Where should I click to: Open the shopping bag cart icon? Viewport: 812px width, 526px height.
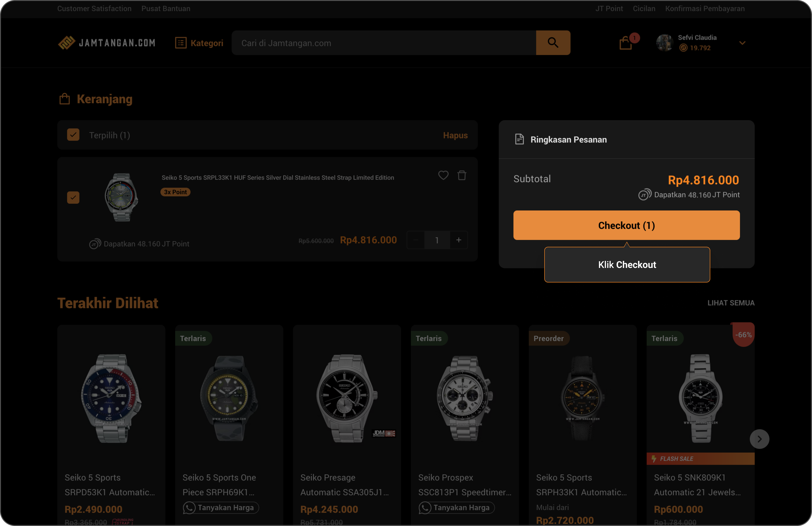[x=626, y=43]
